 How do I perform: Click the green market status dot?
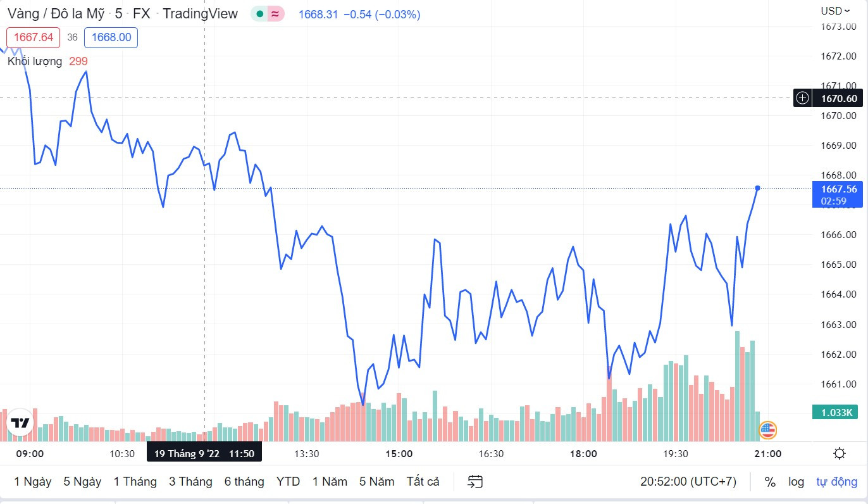pyautogui.click(x=259, y=14)
